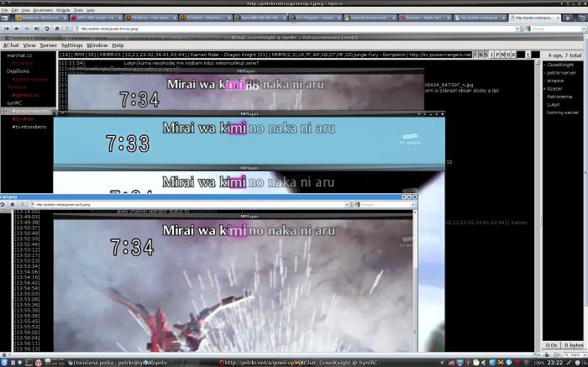Toggle the M channel mode button
Image resolution: width=588 pixels, height=367 pixels.
click(503, 55)
